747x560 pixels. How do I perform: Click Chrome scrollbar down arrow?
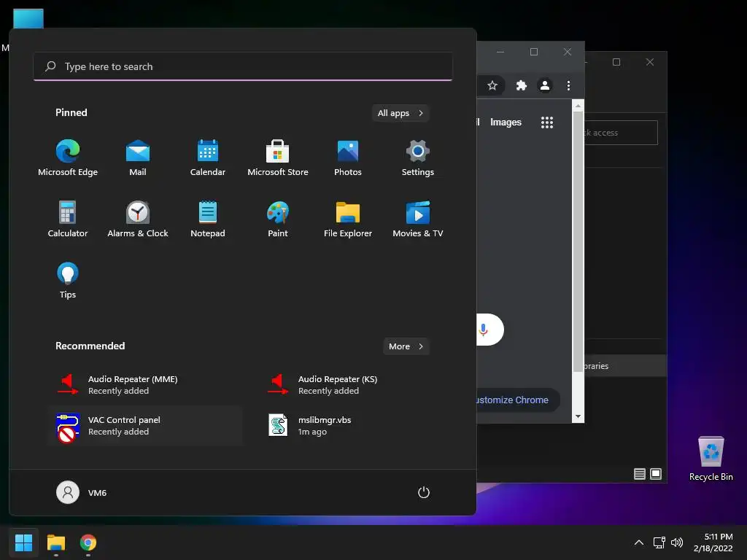[x=578, y=416]
